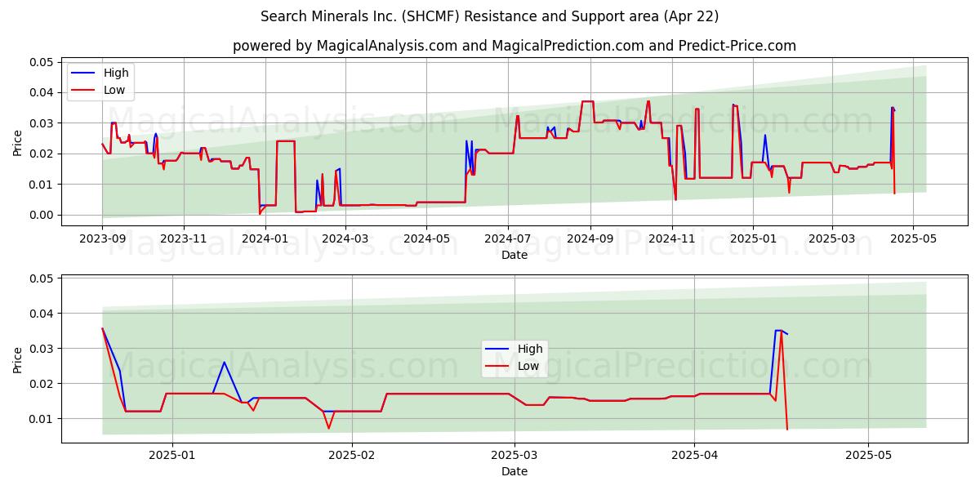980x490 pixels.
Task: Click the bottom chart's '0.01' price tick
Action: pos(42,419)
